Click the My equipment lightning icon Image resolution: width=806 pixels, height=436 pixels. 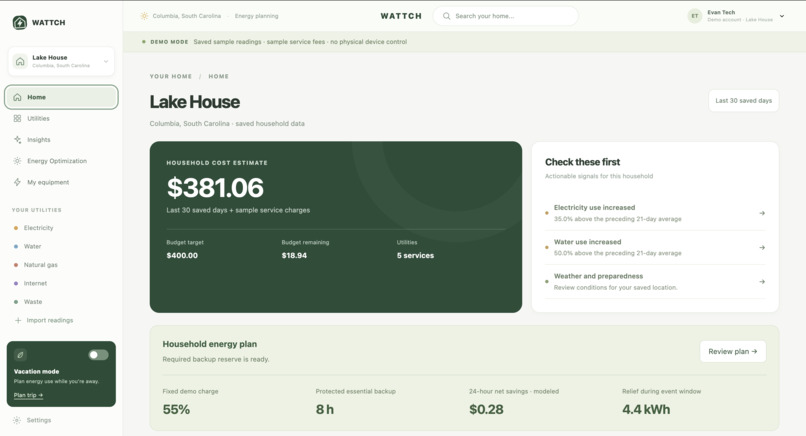tap(17, 182)
